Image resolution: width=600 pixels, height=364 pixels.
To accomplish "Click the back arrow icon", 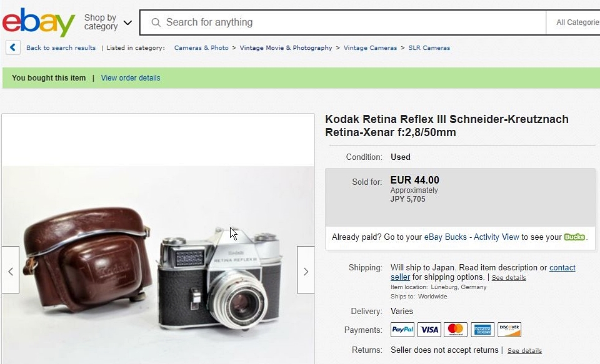I will [x=13, y=47].
